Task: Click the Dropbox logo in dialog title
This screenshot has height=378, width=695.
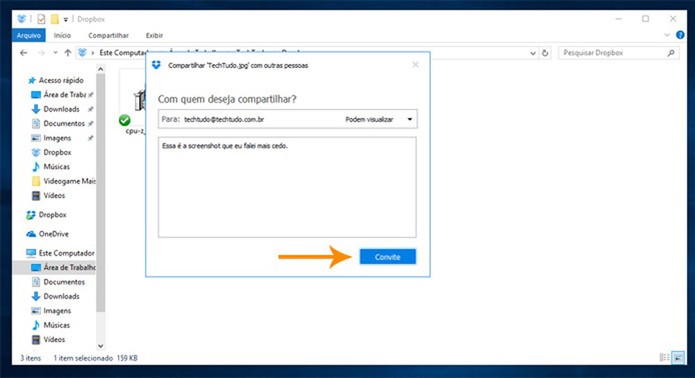Action: (156, 65)
